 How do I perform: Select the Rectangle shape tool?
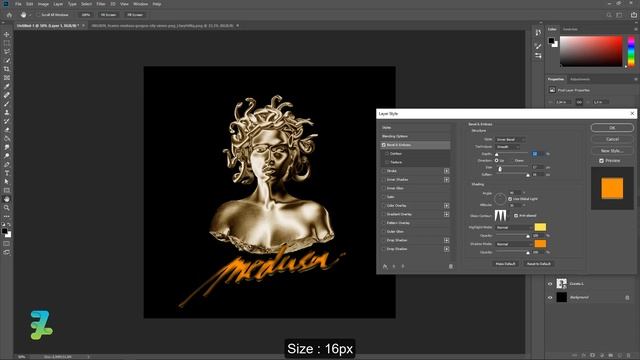(7, 190)
